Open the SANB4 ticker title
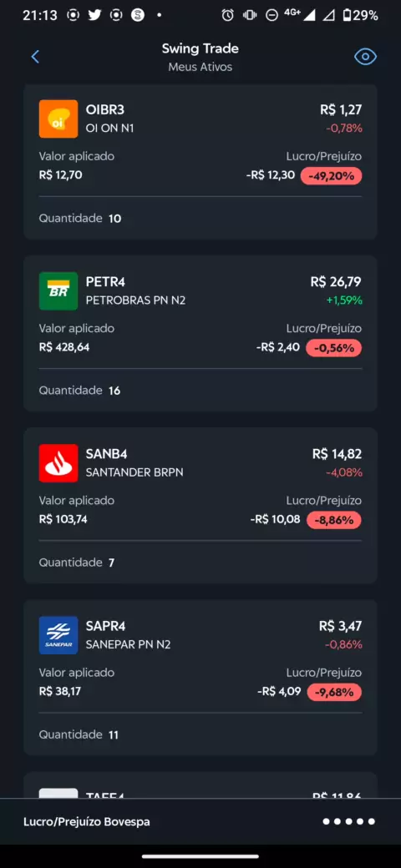 [106, 454]
